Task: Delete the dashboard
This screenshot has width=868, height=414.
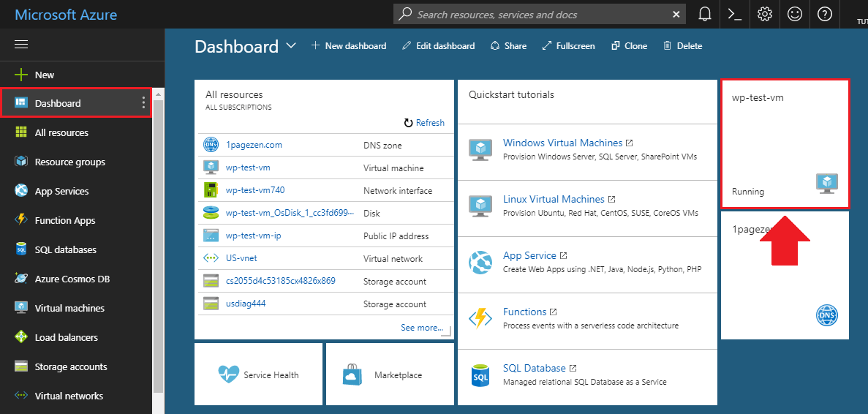Action: click(682, 46)
